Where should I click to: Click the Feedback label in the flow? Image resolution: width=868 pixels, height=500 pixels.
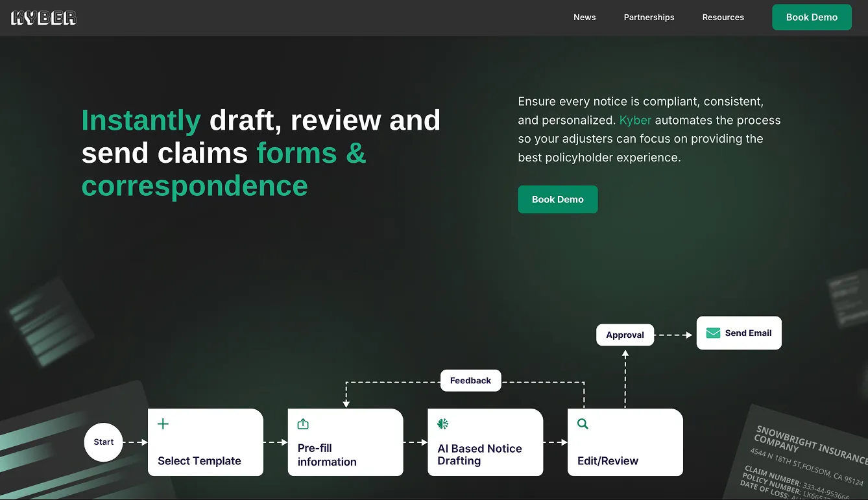470,381
